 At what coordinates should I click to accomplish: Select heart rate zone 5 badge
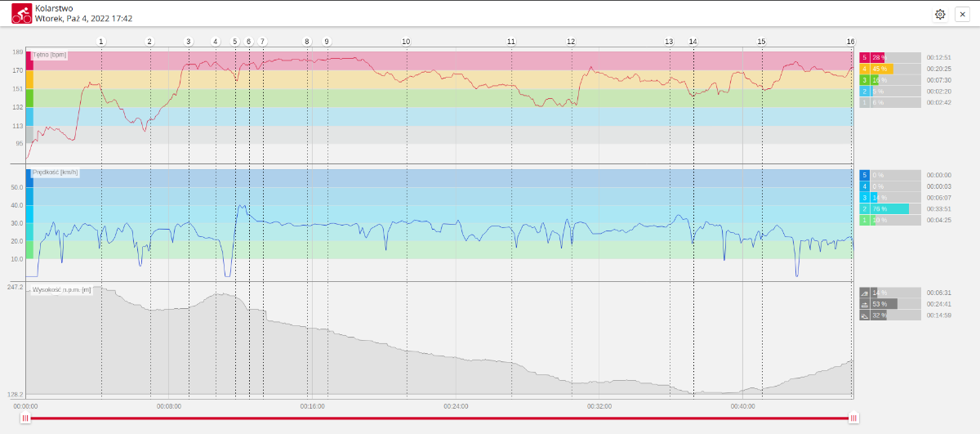click(865, 58)
